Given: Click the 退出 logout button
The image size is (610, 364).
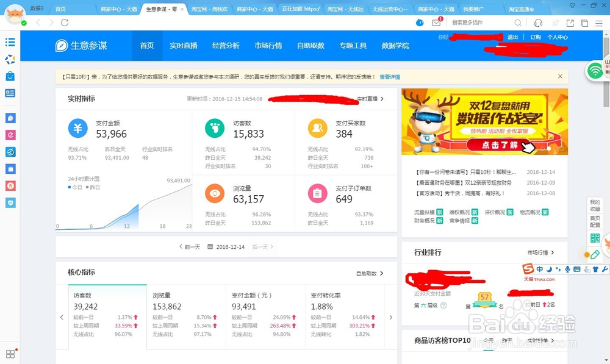Looking at the screenshot, I should (x=512, y=37).
